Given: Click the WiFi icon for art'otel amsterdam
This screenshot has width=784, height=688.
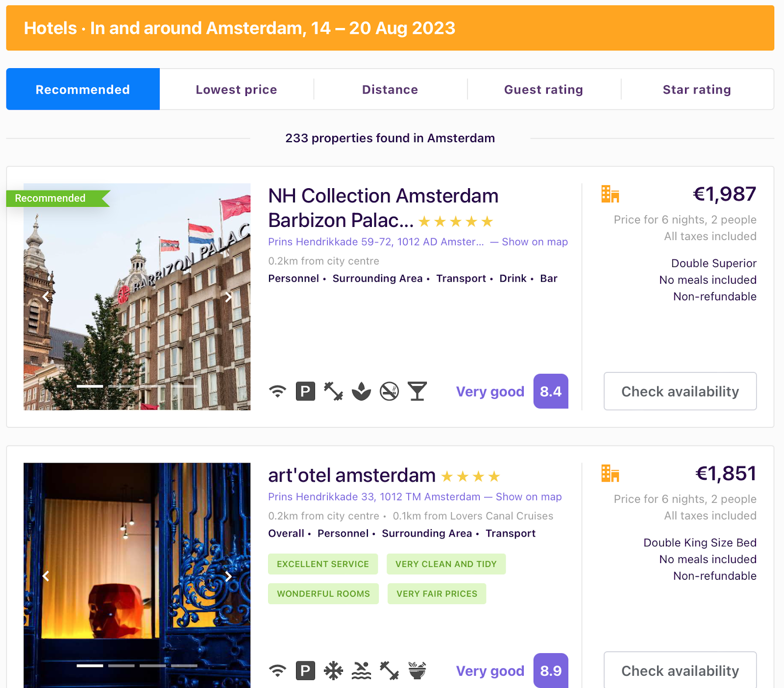Looking at the screenshot, I should click(x=277, y=670).
